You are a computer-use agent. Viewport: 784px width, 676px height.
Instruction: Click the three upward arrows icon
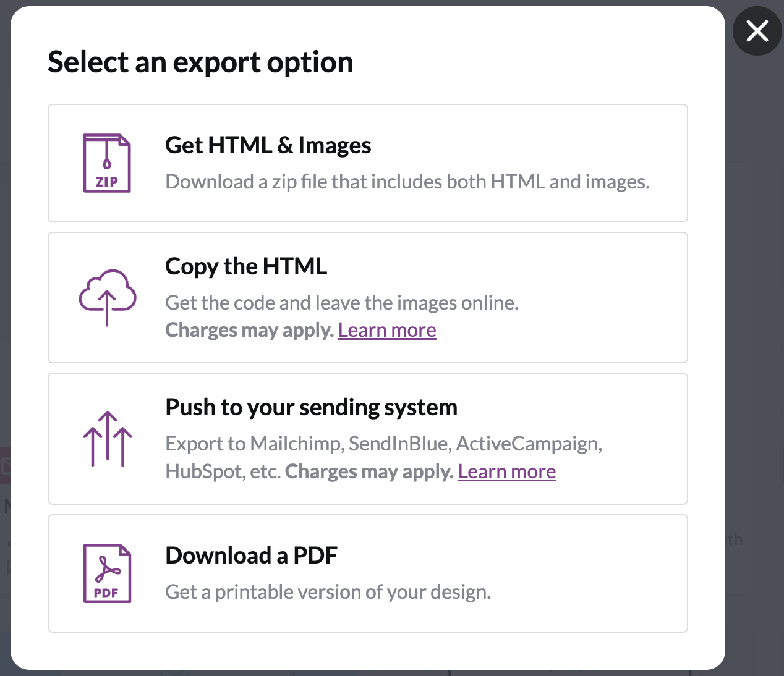(108, 439)
